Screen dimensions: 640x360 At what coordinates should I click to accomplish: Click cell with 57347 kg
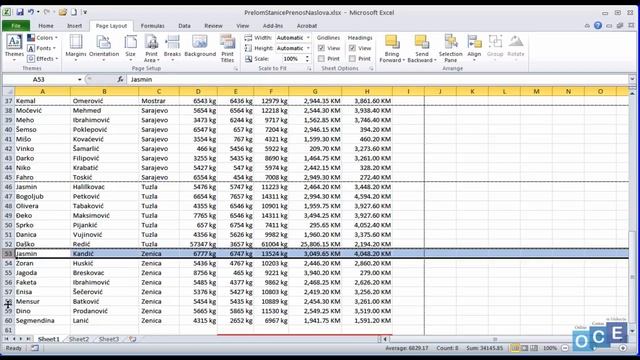coord(198,244)
